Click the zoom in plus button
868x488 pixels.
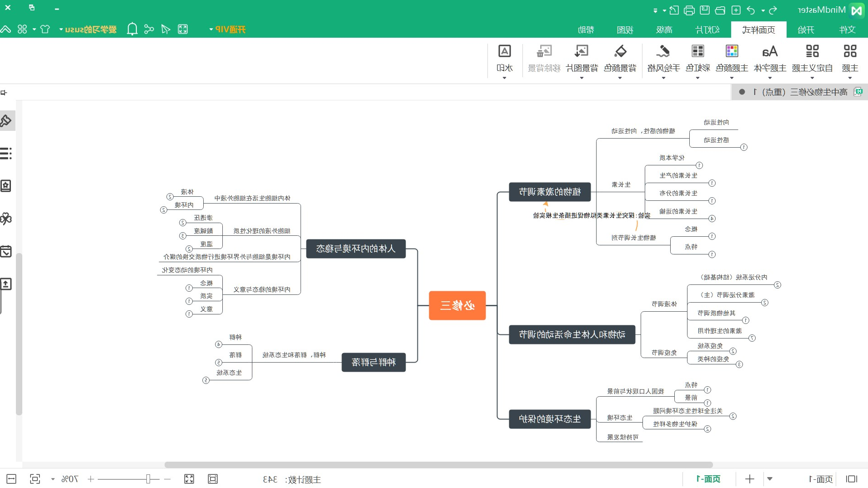pos(91,479)
